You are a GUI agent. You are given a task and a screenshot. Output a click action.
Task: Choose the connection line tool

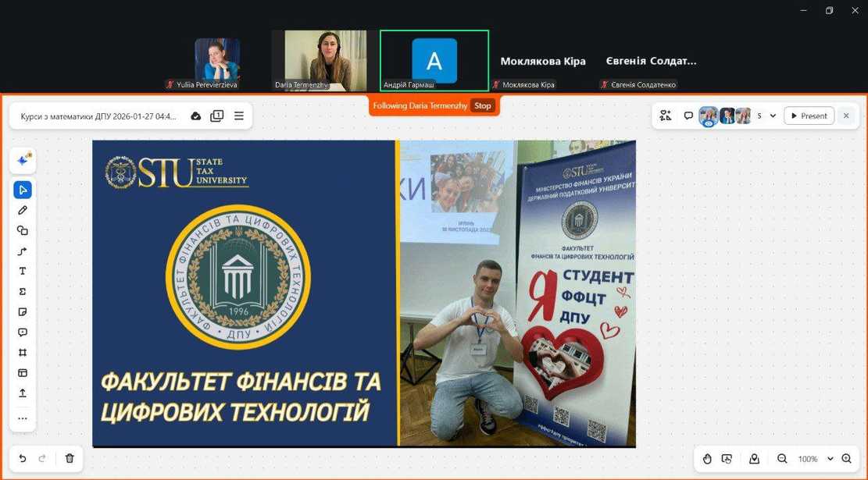pyautogui.click(x=22, y=251)
